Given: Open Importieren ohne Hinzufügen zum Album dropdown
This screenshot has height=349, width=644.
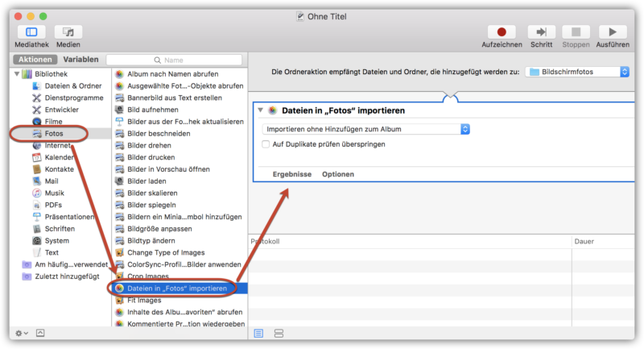Looking at the screenshot, I should coord(365,129).
